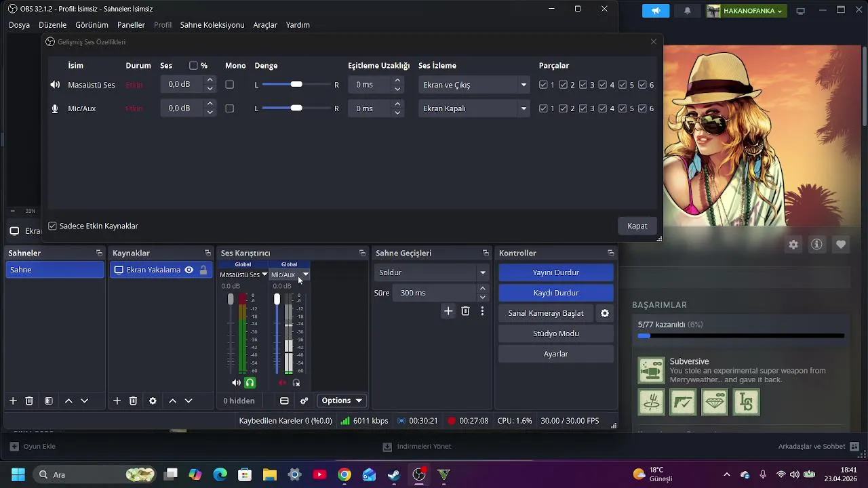Open the Görünüm menu
Viewport: 868px width, 488px height.
pos(92,25)
